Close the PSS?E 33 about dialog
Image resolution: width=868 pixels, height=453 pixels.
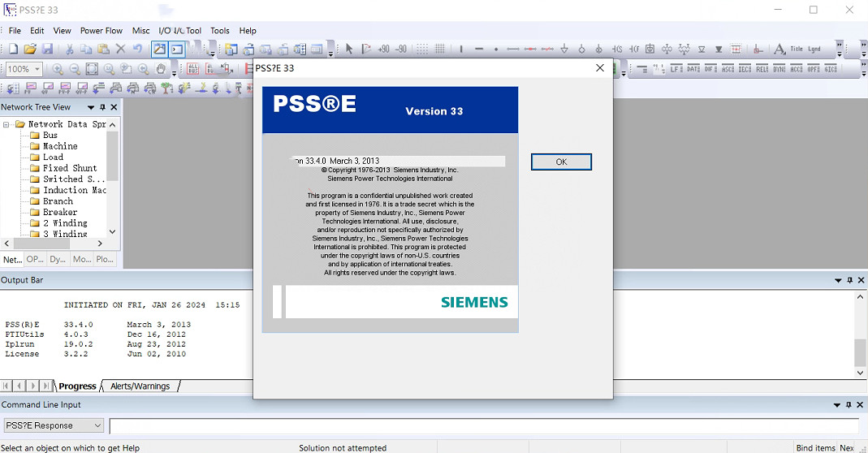[600, 67]
